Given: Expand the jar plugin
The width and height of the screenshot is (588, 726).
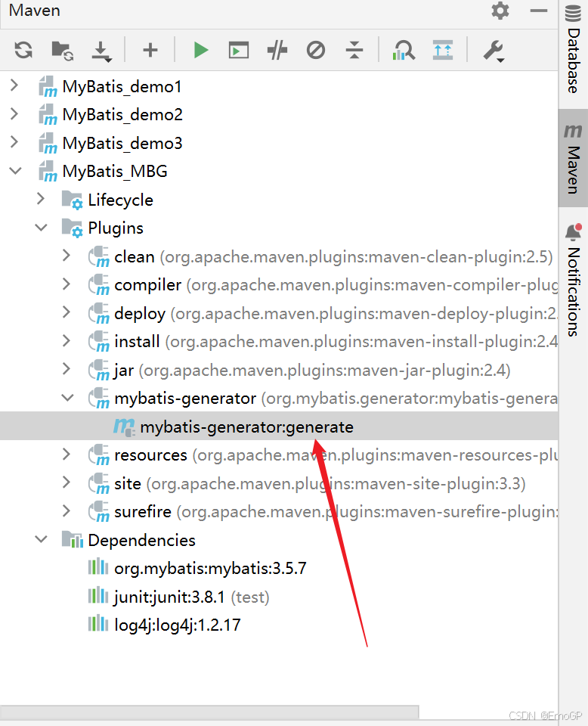Looking at the screenshot, I should 67,369.
